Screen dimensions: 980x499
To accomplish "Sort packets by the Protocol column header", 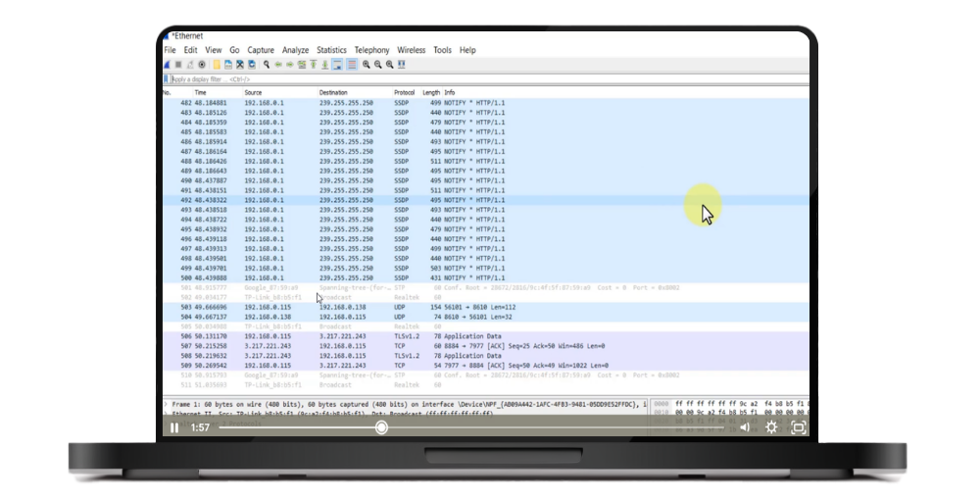I will 404,92.
